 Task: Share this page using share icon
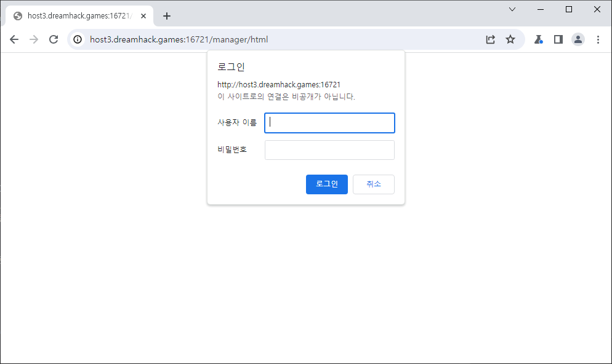(491, 39)
